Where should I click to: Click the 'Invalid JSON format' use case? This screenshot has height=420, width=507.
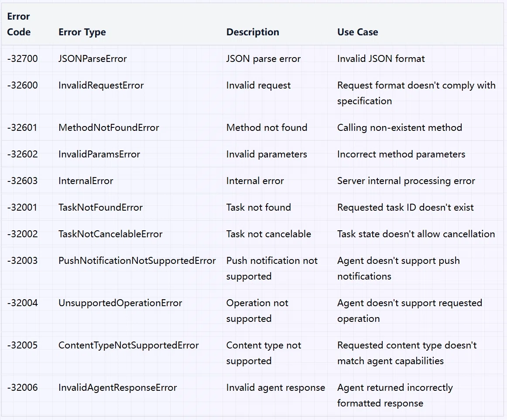[x=381, y=59]
